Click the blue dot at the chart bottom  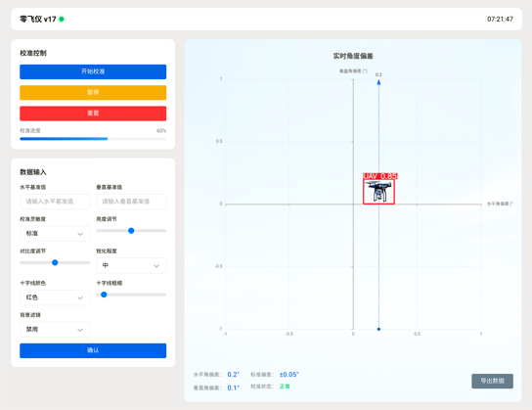[x=378, y=329]
